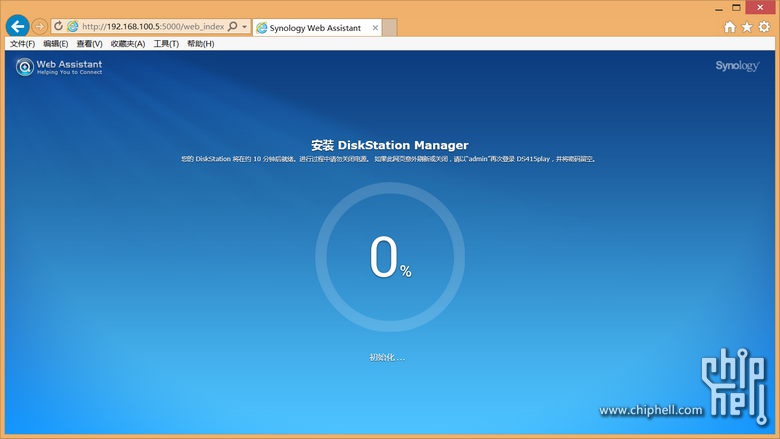Viewport: 780px width, 439px height.
Task: Click the circular installation progress ring
Action: (x=390, y=257)
